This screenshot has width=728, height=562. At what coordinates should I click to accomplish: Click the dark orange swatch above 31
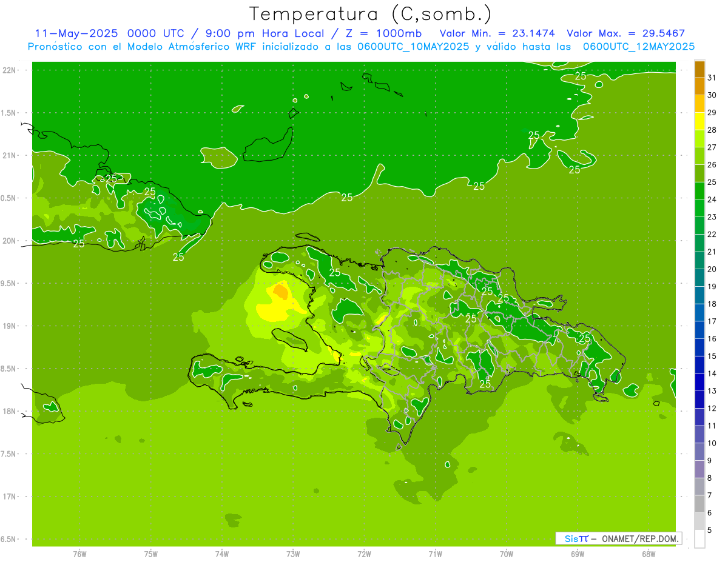coord(699,70)
